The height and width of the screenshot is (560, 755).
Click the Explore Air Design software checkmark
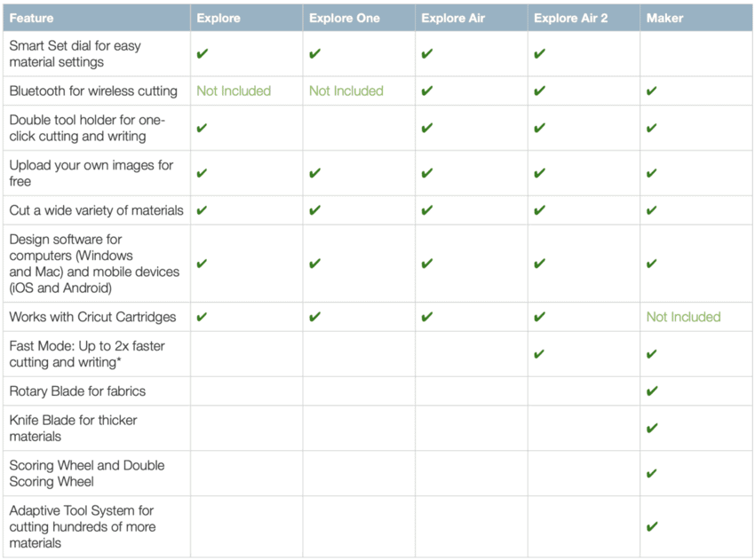point(426,264)
